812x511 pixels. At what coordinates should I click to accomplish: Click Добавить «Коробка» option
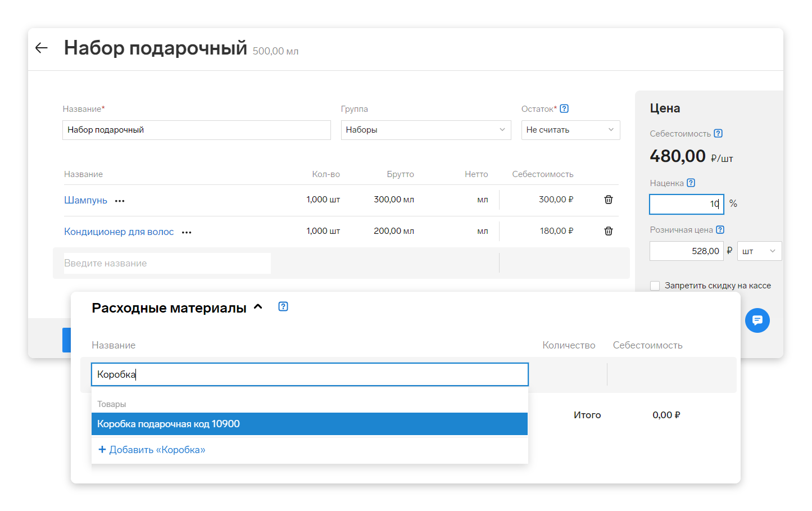(152, 450)
